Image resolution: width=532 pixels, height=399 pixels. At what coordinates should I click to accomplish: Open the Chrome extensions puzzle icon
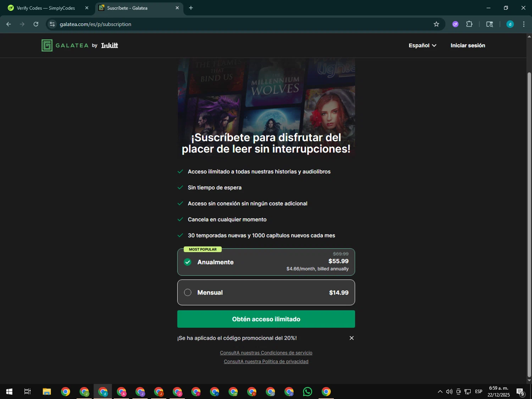(x=469, y=24)
